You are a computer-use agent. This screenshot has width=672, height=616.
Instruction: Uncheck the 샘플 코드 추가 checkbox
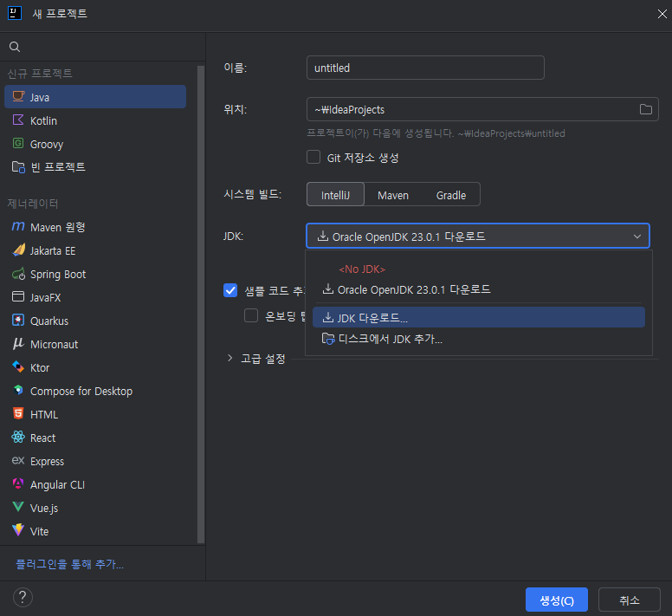pyautogui.click(x=230, y=290)
